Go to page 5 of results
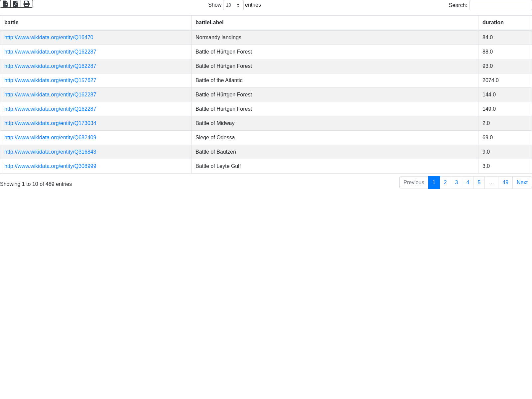The image size is (532, 399). 479,183
